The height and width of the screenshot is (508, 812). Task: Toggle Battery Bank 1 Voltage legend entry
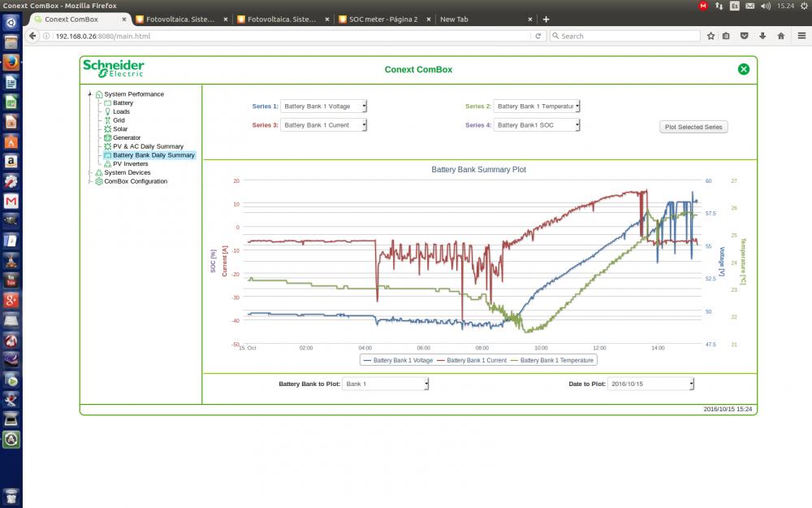pos(398,360)
